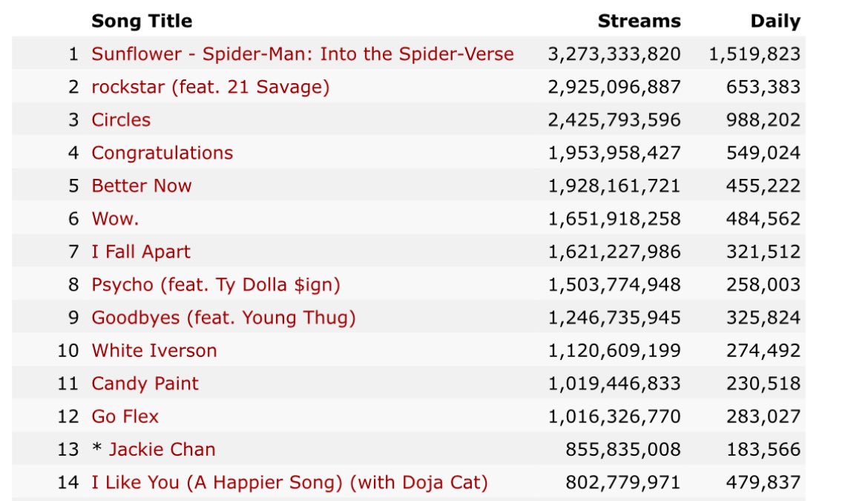
Task: Select the Better Now link
Action: pos(141,186)
